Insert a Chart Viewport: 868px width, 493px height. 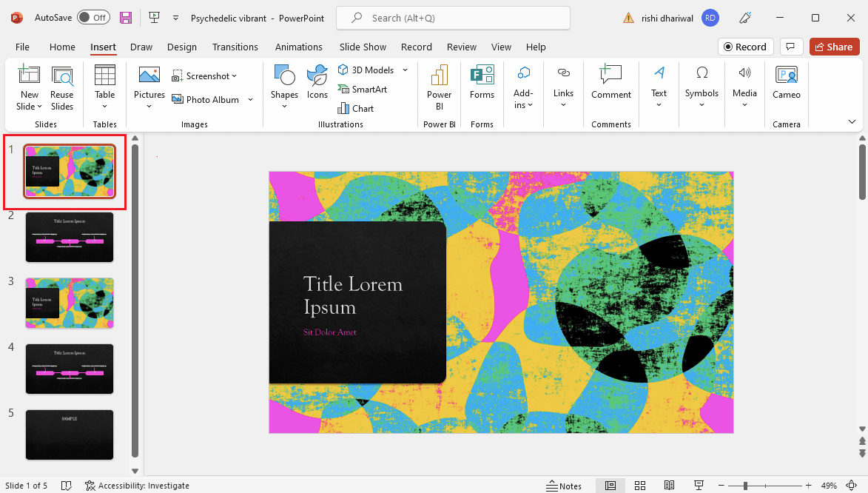click(356, 109)
